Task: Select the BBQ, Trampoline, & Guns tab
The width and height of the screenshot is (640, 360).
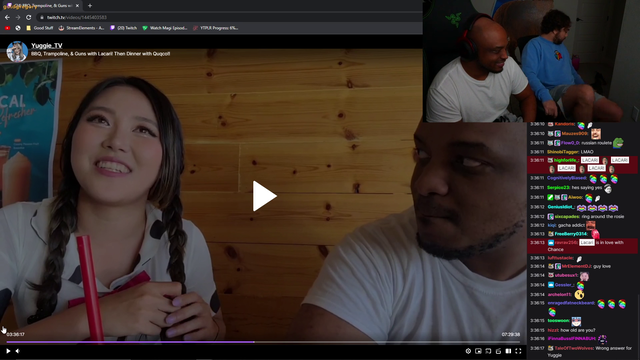Action: pyautogui.click(x=42, y=6)
